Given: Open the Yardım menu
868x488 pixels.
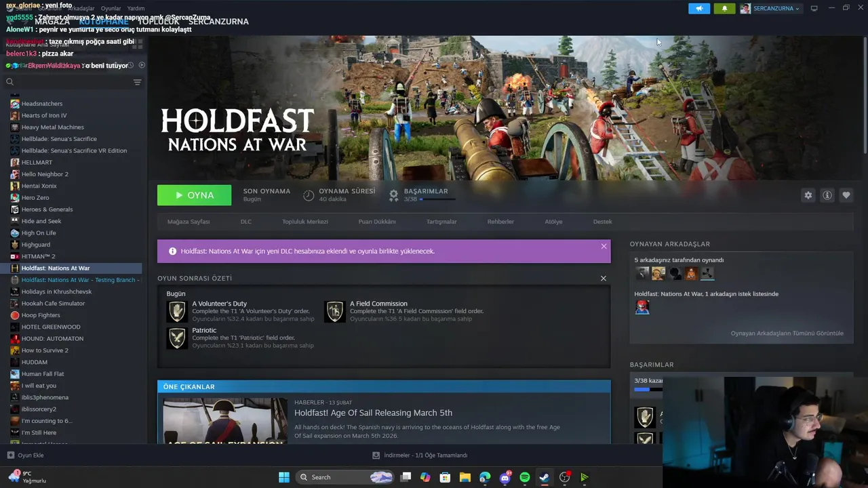Looking at the screenshot, I should pos(136,8).
